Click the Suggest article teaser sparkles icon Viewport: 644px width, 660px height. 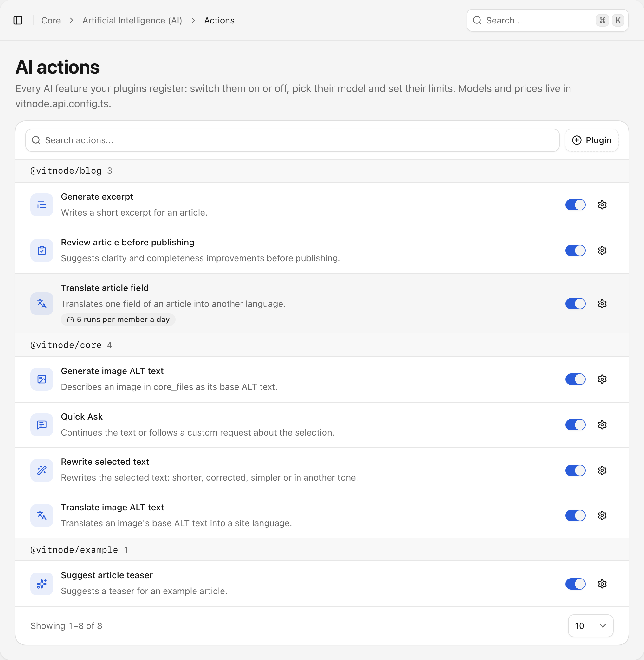(42, 584)
